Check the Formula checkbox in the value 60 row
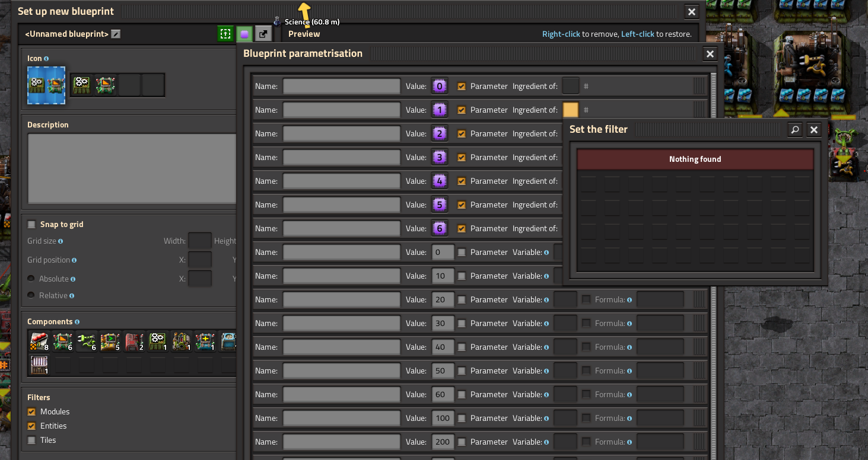The width and height of the screenshot is (868, 460). pos(586,394)
